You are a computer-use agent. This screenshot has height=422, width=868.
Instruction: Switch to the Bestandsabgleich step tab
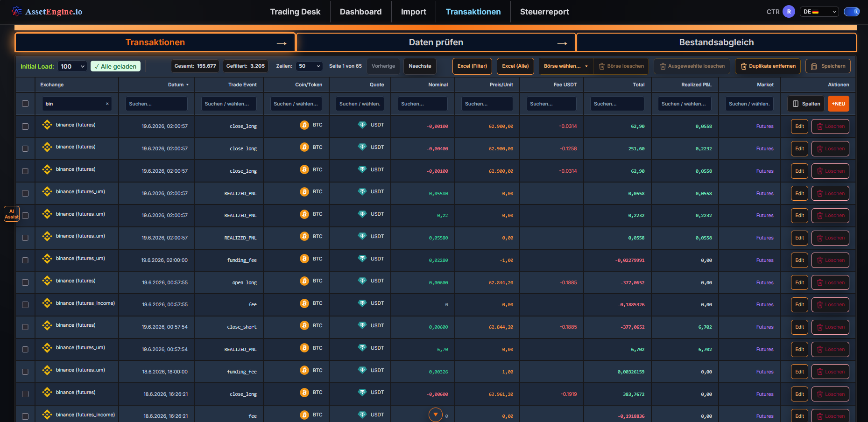click(716, 42)
